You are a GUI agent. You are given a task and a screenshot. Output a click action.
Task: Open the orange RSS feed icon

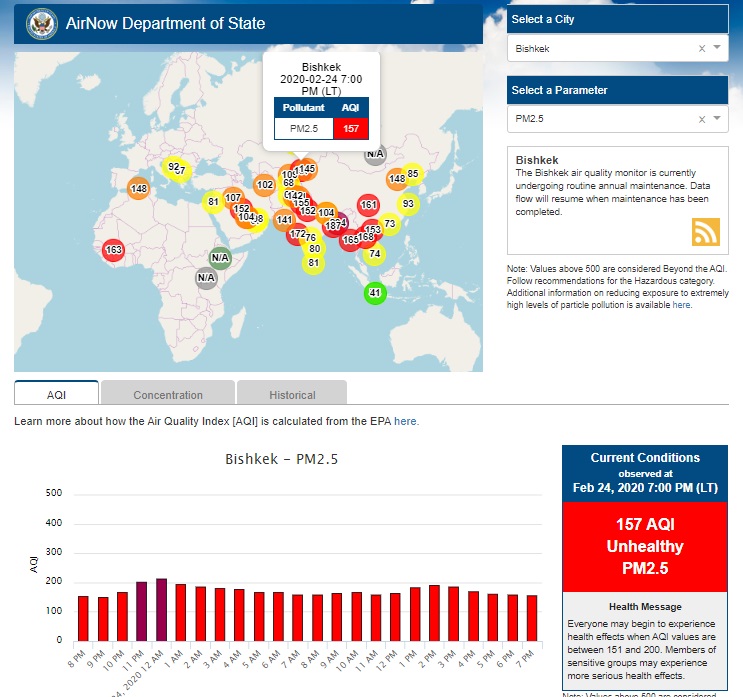point(706,232)
